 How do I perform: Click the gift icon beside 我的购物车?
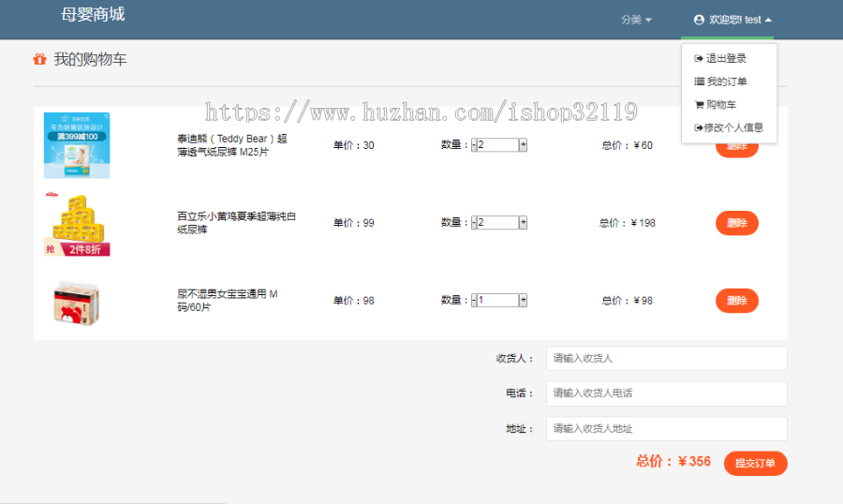point(39,59)
